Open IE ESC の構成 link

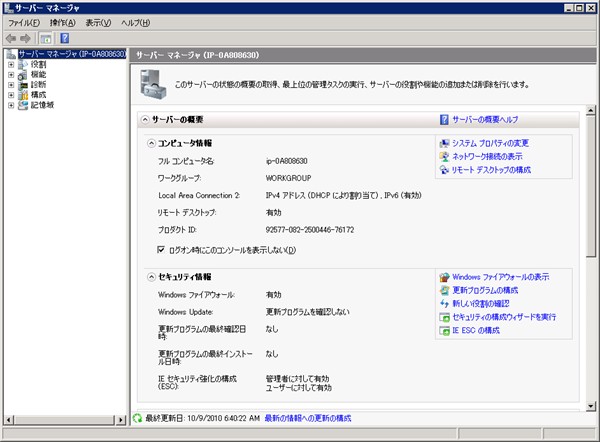476,331
